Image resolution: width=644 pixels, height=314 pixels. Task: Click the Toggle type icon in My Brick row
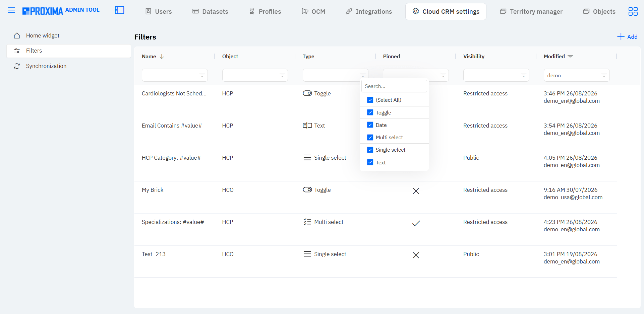click(x=307, y=190)
